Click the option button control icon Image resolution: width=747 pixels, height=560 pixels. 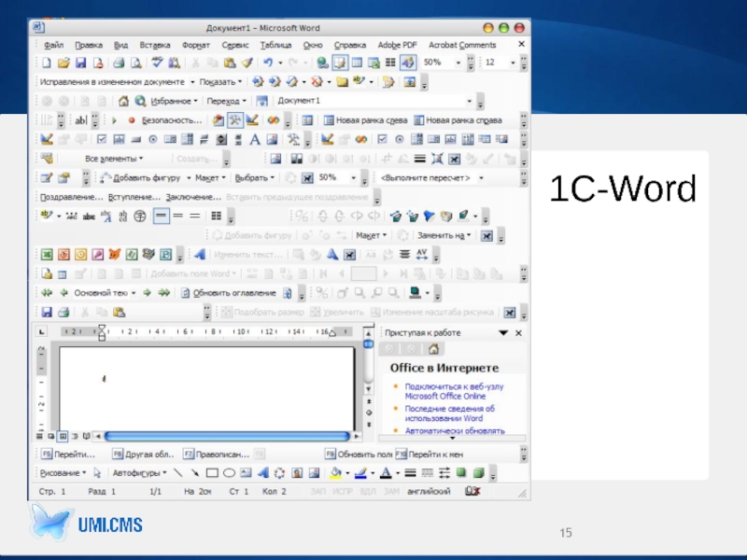click(152, 139)
